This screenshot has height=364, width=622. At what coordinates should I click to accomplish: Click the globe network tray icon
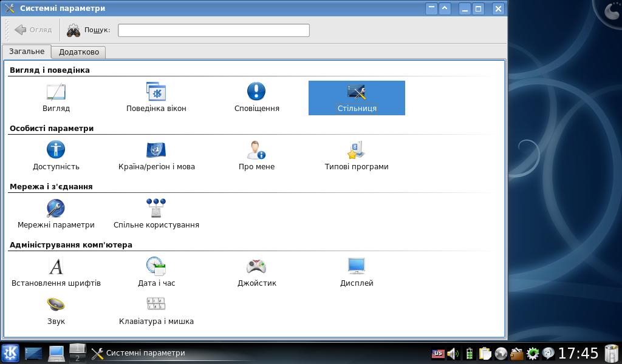(x=501, y=353)
